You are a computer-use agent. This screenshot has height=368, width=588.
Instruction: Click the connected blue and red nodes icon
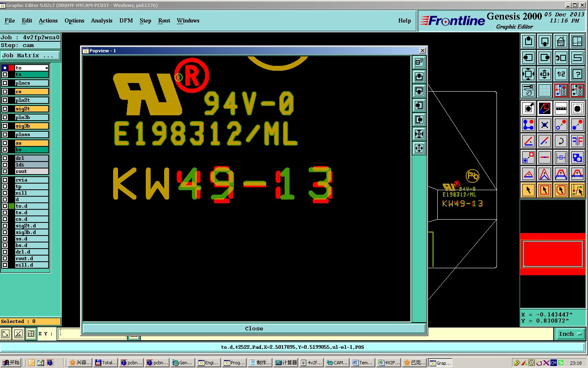(x=528, y=125)
